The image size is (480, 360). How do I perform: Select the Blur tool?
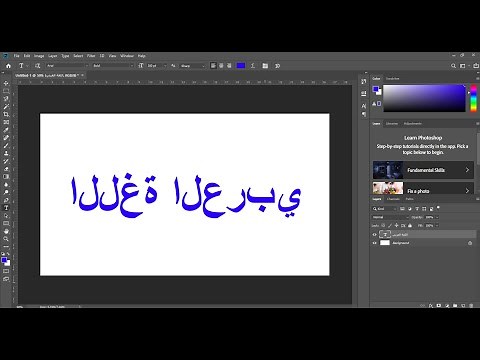point(6,184)
